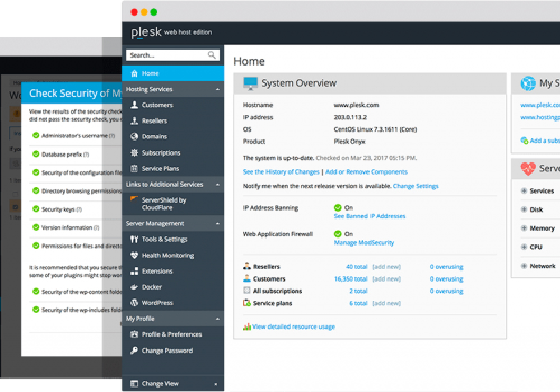This screenshot has width=560, height=392.
Task: Open WordPress via its sidebar icon
Action: coord(134,303)
